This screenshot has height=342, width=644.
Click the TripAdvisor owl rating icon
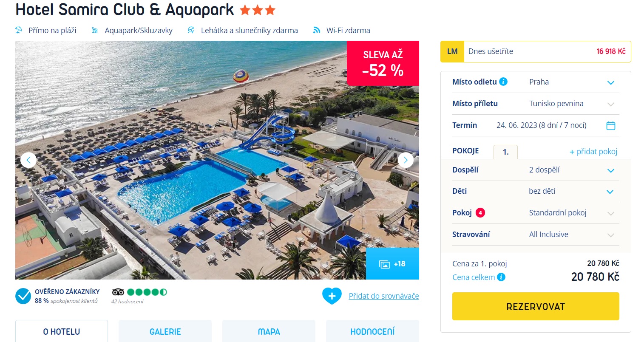pyautogui.click(x=118, y=292)
